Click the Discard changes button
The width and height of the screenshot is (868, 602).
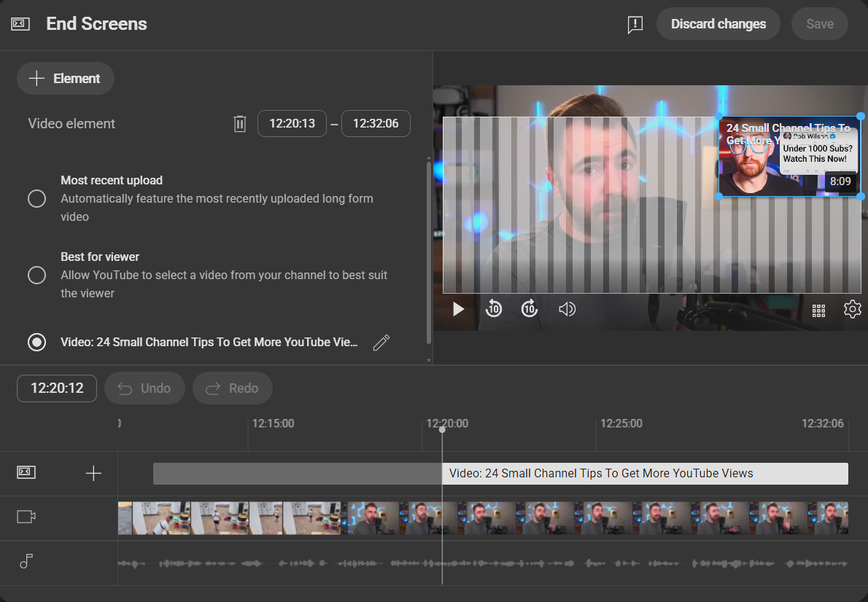[718, 24]
